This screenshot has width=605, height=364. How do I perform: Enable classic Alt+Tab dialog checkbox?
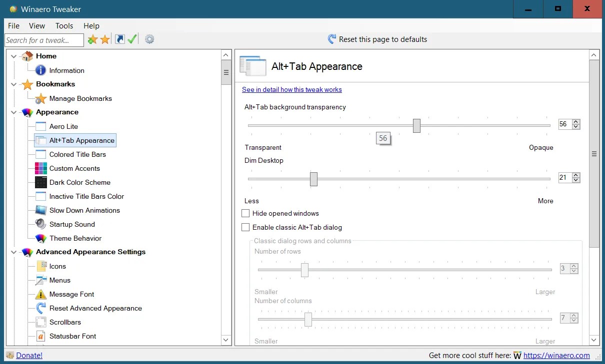[245, 227]
